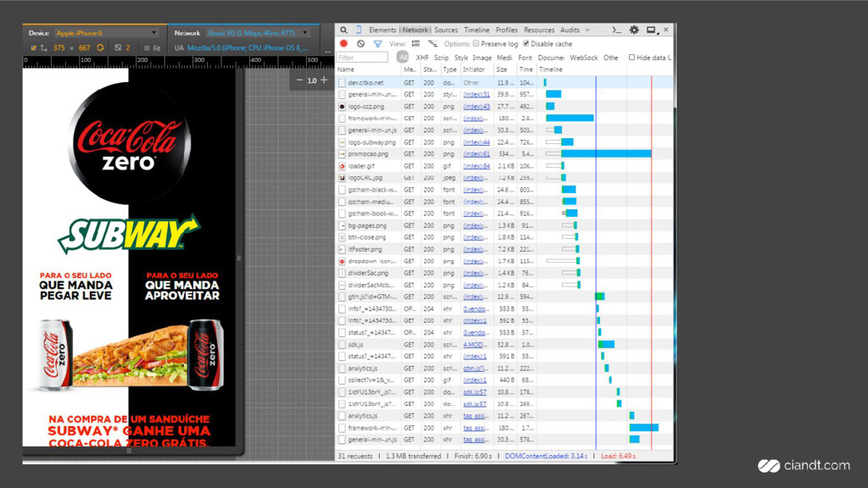Zoom in with the plus icon

tap(325, 80)
